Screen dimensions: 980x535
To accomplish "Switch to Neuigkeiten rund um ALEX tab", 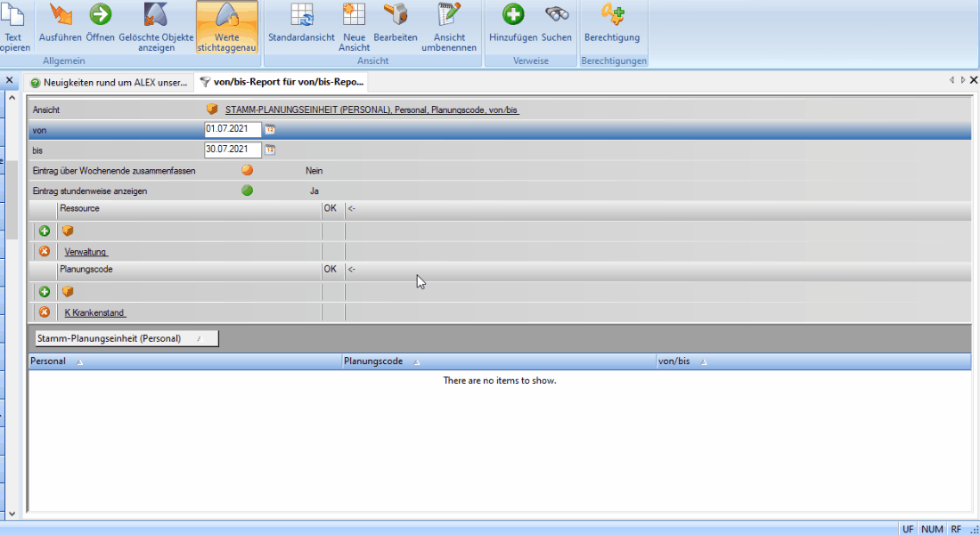I will (109, 82).
